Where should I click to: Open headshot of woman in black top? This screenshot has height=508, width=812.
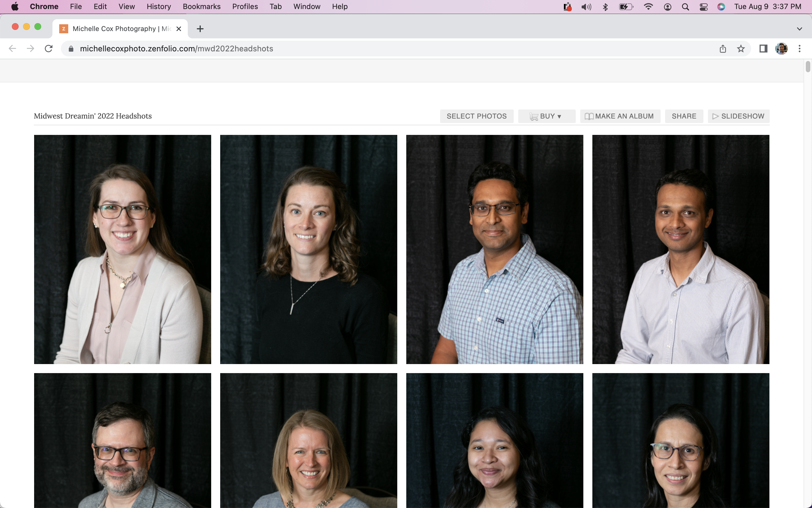click(308, 249)
